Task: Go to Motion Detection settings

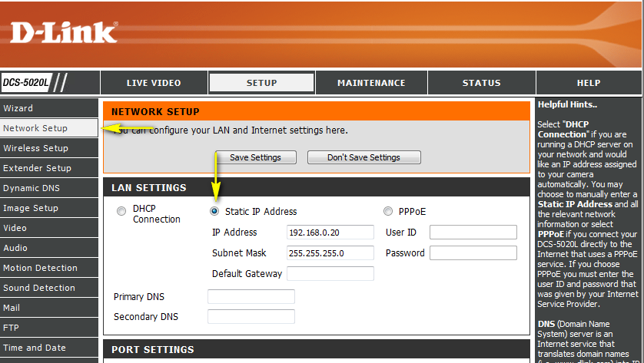Action: tap(49, 268)
